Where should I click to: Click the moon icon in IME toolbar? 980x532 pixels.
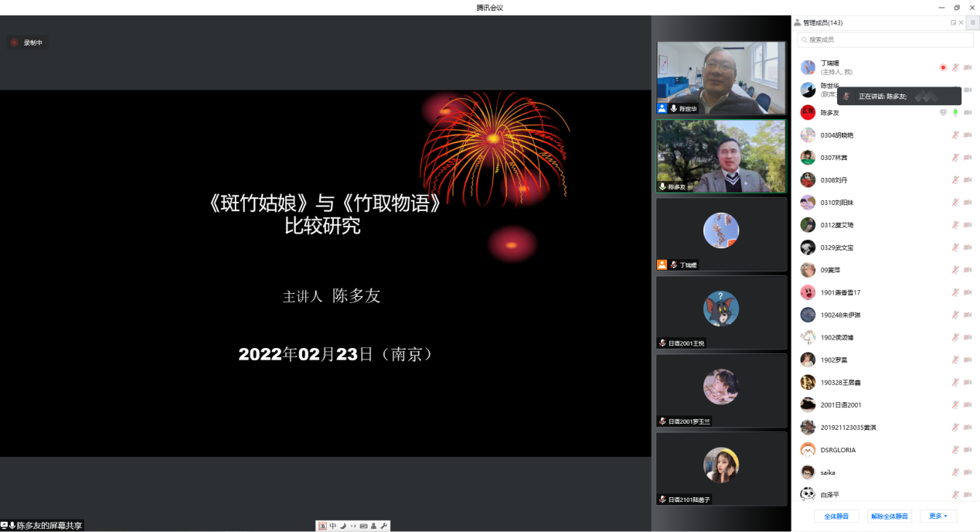[x=343, y=526]
